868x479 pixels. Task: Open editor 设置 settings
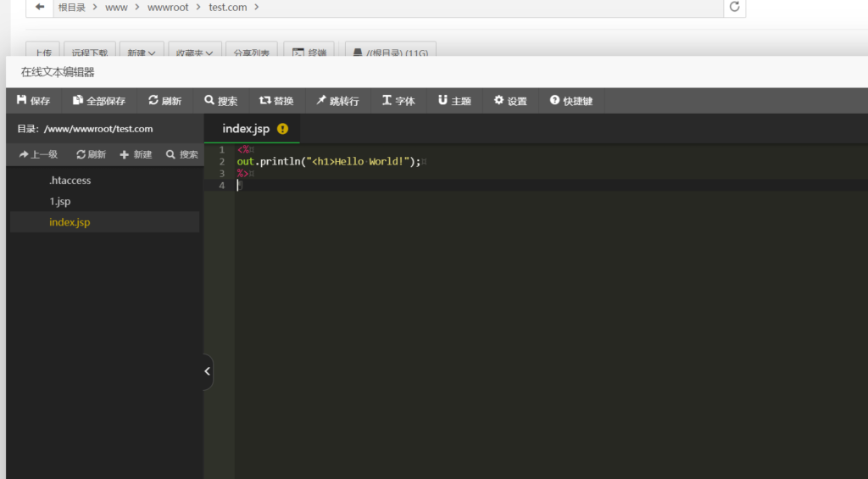click(x=510, y=101)
